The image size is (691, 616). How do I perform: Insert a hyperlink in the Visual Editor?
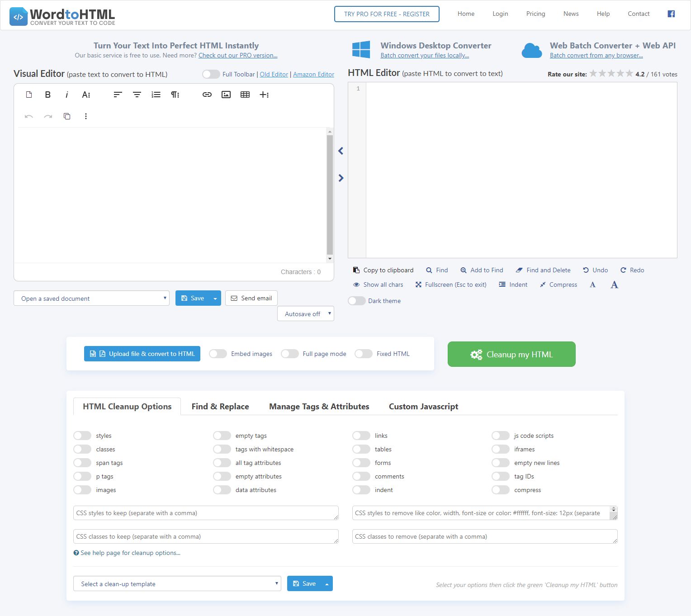[207, 95]
